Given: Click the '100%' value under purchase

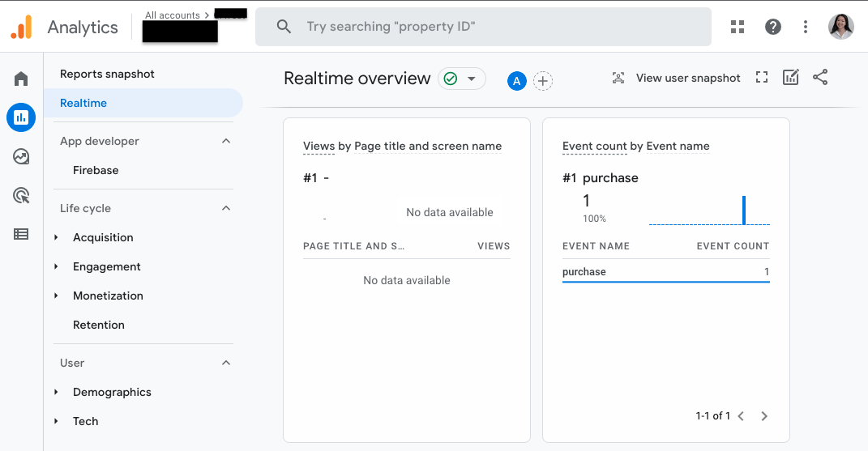Looking at the screenshot, I should pyautogui.click(x=594, y=219).
